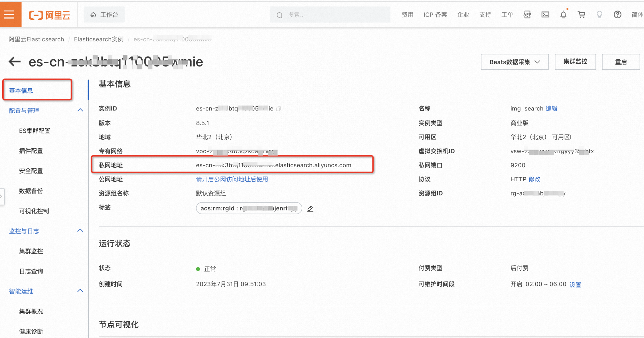The width and height of the screenshot is (644, 338).
Task: Open ES集群配置 in the sidebar
Action: (35, 131)
